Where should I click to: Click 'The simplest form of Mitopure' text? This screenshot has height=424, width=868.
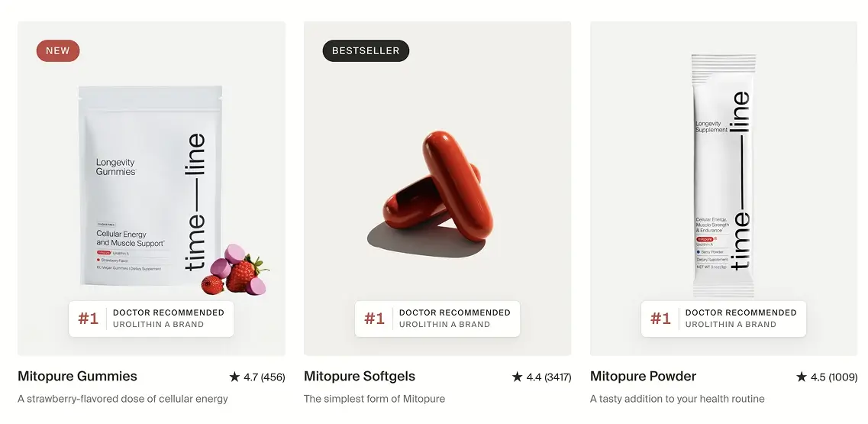374,399
